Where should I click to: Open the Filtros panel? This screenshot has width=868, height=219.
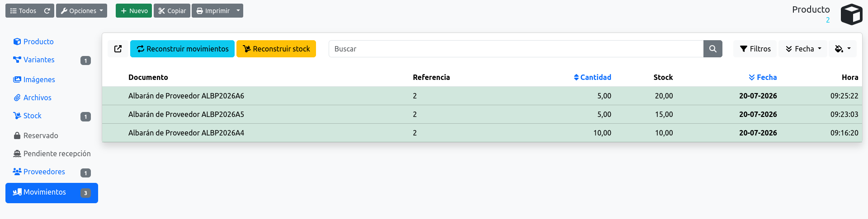tap(755, 49)
